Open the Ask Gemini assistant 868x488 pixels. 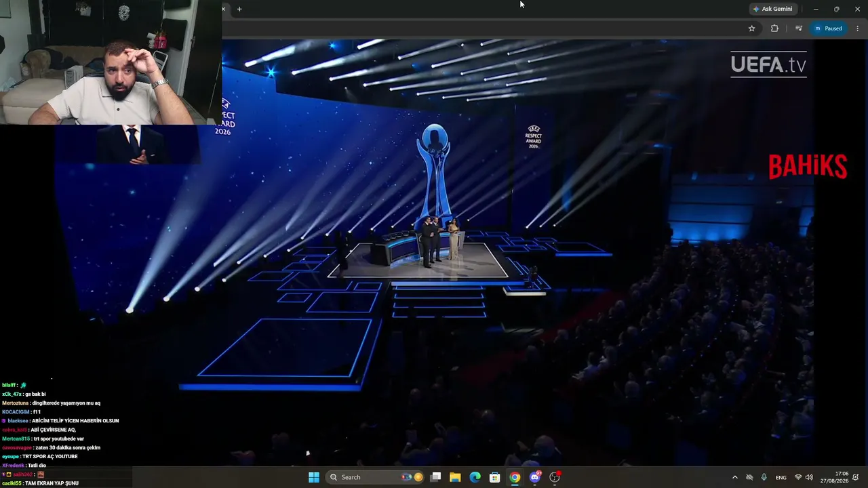[772, 9]
